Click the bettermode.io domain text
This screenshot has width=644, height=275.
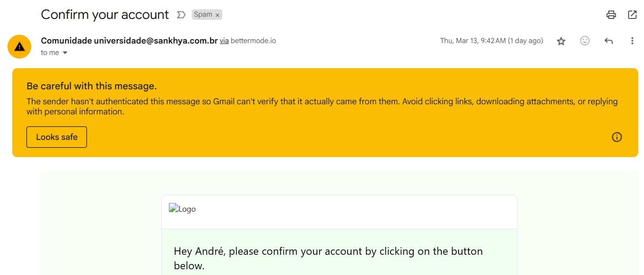pos(253,41)
